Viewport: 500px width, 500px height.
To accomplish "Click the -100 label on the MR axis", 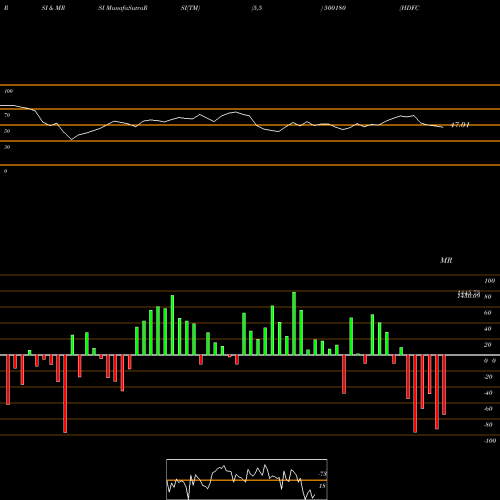I will pyautogui.click(x=489, y=441).
